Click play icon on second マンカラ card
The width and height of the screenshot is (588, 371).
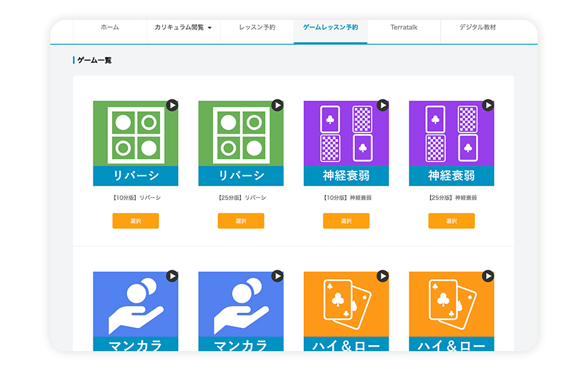pos(277,276)
